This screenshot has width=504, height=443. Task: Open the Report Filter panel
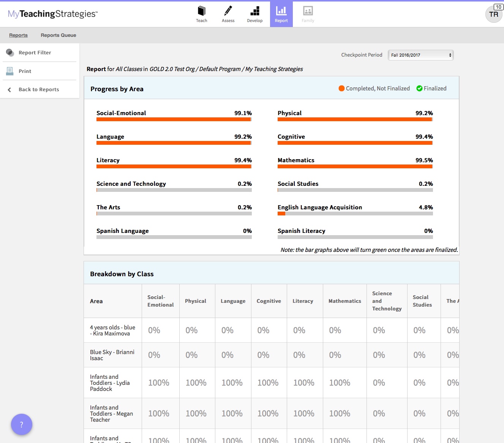tap(34, 52)
